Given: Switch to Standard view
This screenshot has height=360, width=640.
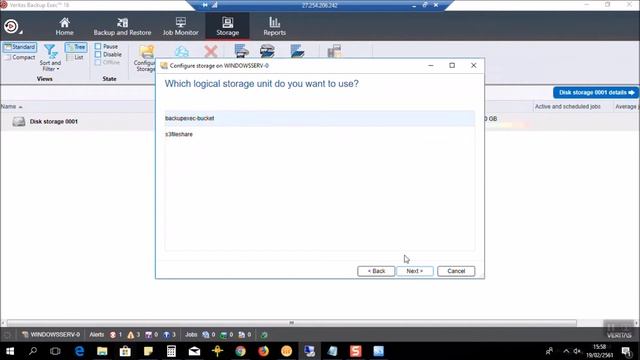Looking at the screenshot, I should [x=20, y=47].
